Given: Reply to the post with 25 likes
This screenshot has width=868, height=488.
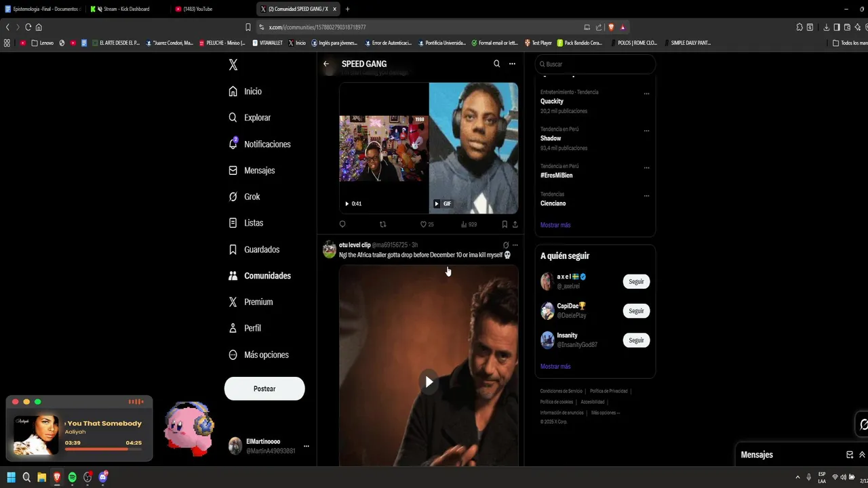Looking at the screenshot, I should (342, 224).
